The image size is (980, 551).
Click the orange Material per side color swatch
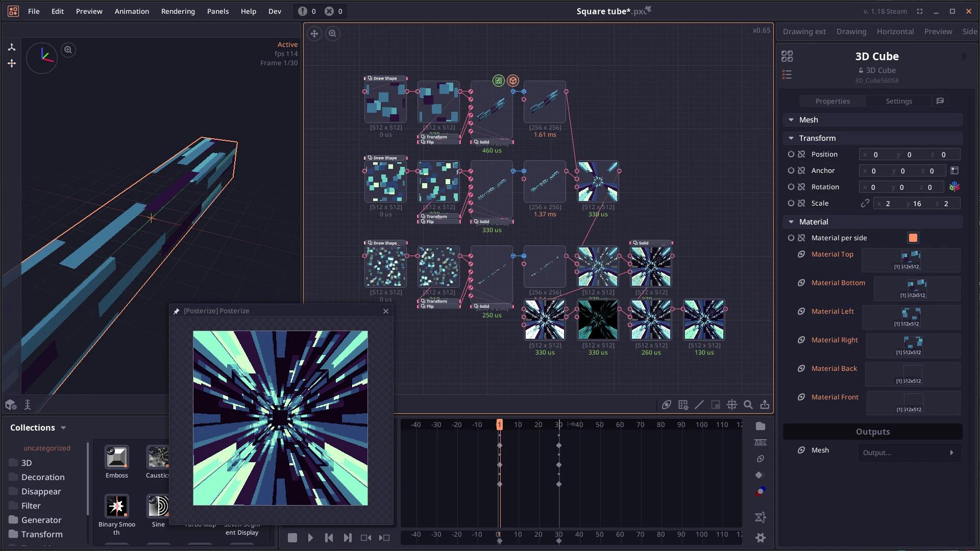click(913, 238)
